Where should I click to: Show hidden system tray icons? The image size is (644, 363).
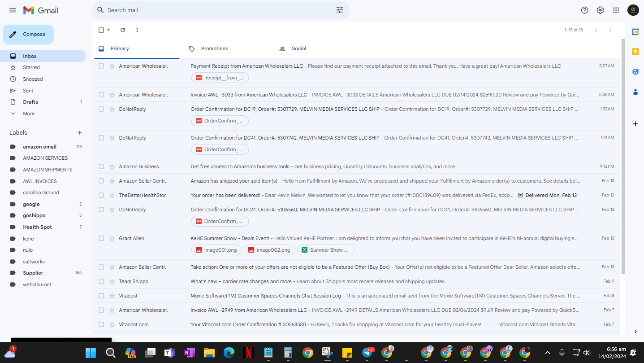547,353
